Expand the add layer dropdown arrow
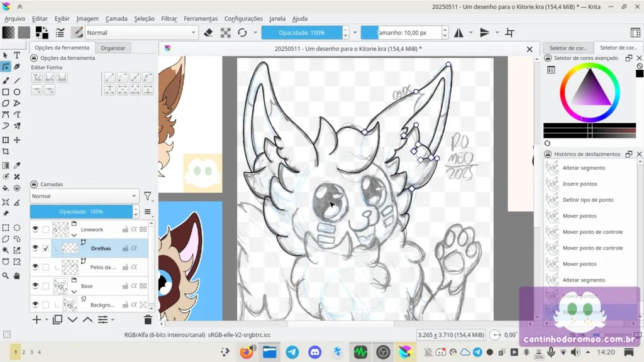 click(47, 320)
